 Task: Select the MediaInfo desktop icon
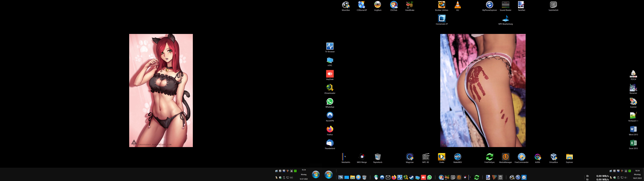coord(346,158)
